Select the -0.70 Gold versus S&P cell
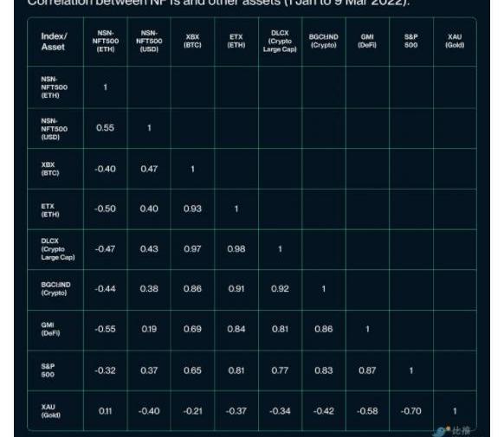This screenshot has width=504, height=437. (410, 411)
